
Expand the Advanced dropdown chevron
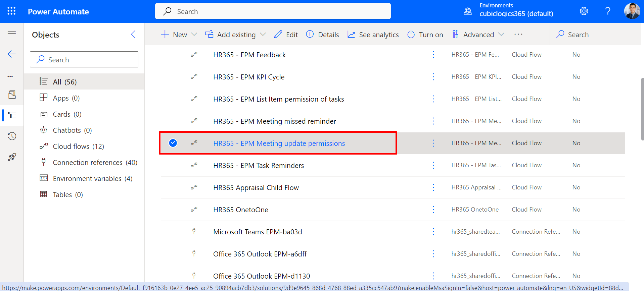(x=501, y=35)
